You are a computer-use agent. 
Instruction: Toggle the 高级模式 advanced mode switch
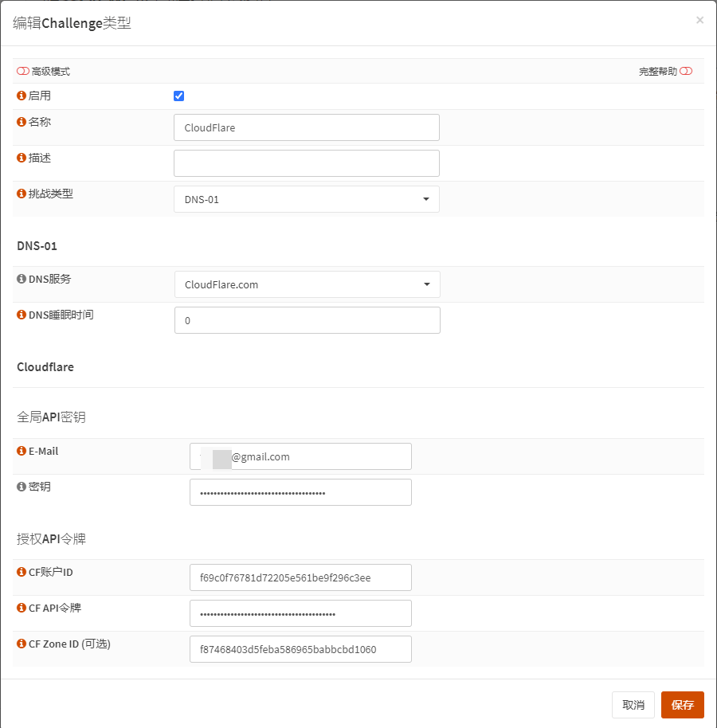pyautogui.click(x=23, y=72)
